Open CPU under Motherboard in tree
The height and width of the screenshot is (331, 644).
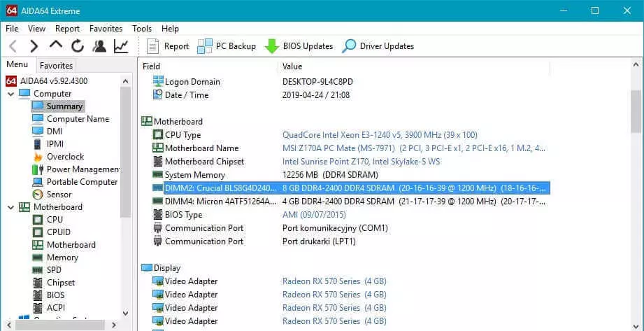pyautogui.click(x=48, y=220)
